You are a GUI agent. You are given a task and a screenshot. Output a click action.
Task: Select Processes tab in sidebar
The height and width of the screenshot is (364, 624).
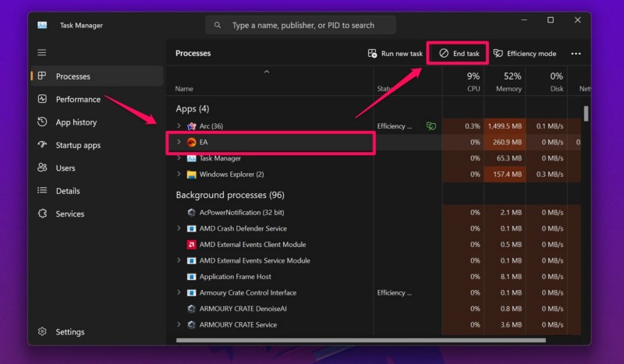(73, 76)
